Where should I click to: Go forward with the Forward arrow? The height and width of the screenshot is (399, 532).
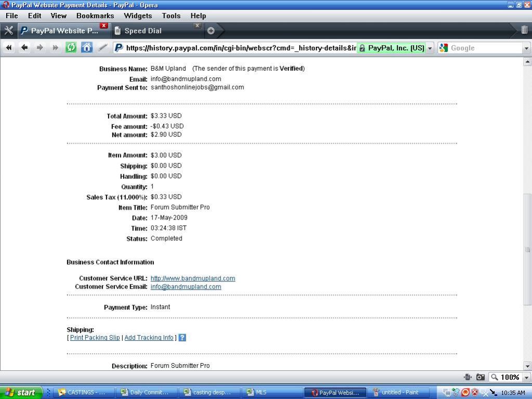click(40, 48)
